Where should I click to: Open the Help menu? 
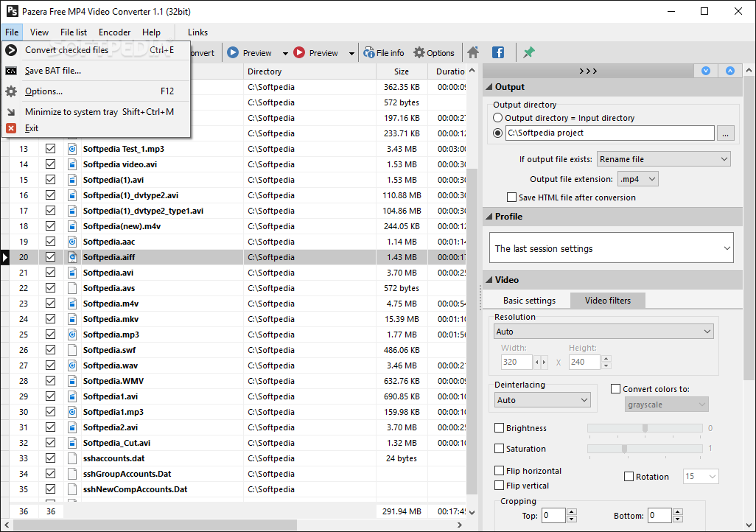tap(151, 32)
